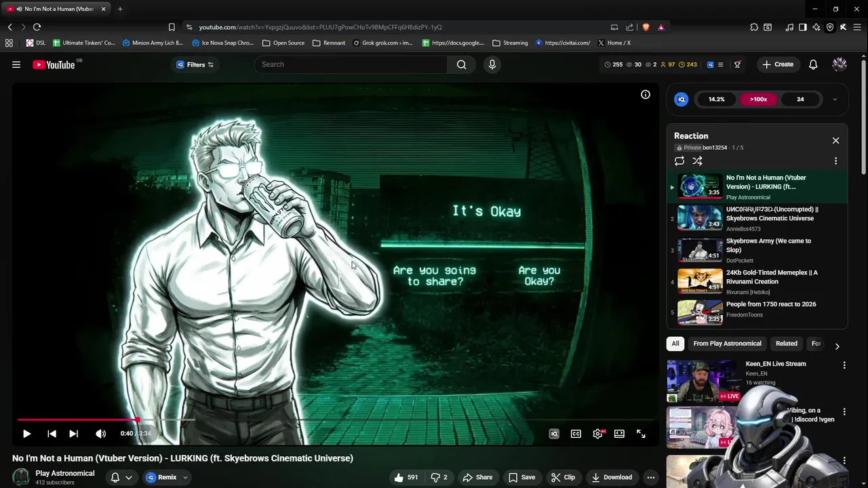Open the account avatar menu

840,64
